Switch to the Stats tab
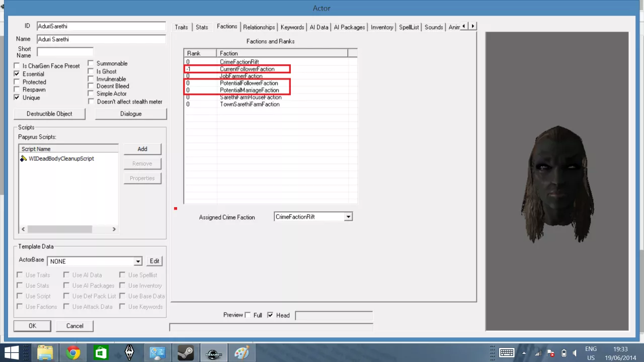The image size is (644, 362). (202, 27)
